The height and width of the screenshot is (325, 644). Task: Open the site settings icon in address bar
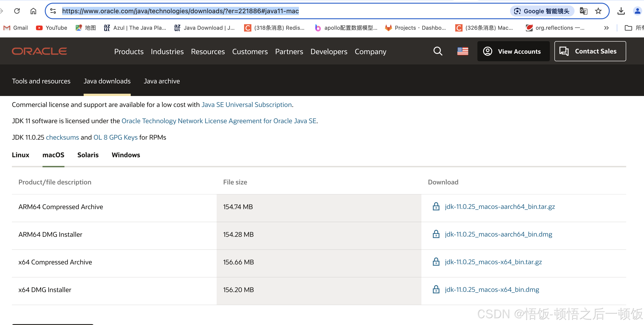point(53,11)
